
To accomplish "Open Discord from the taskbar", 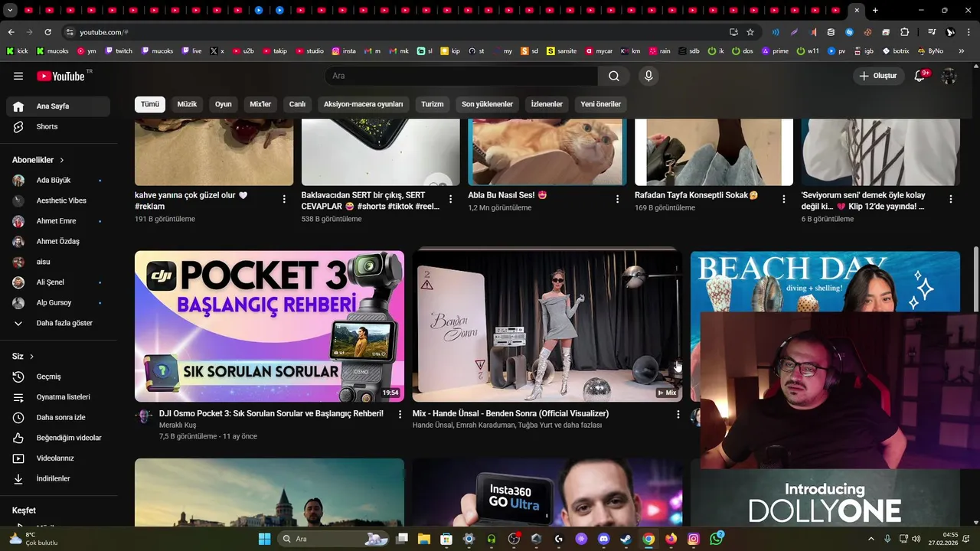I will tap(603, 539).
